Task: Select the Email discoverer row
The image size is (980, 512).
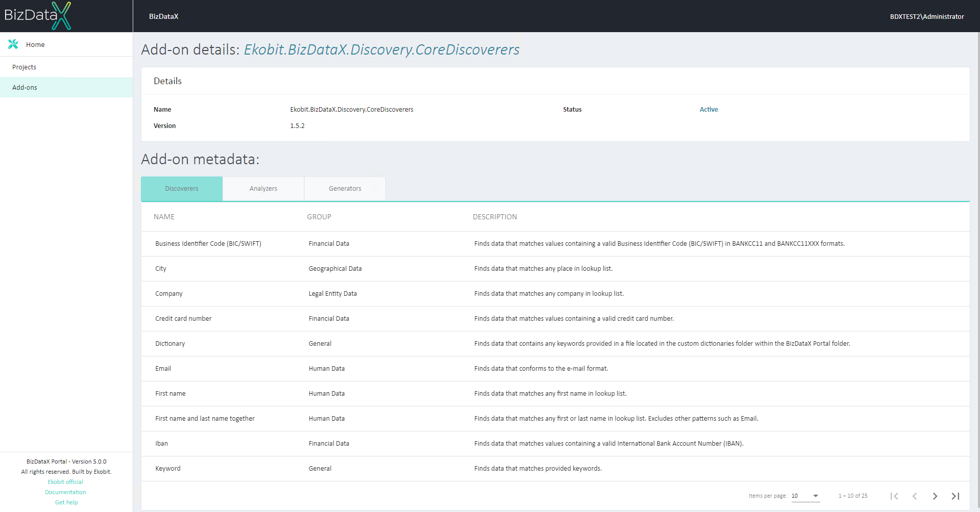Action: (555, 369)
